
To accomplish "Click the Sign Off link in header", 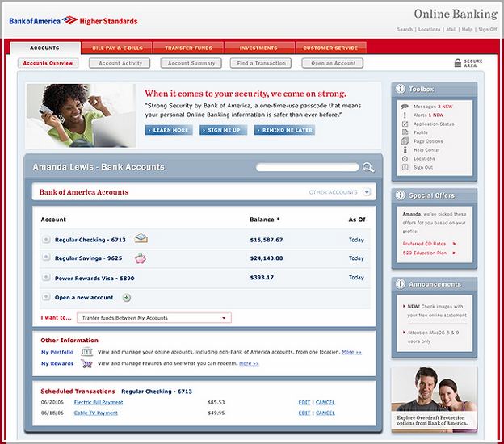I will point(488,30).
